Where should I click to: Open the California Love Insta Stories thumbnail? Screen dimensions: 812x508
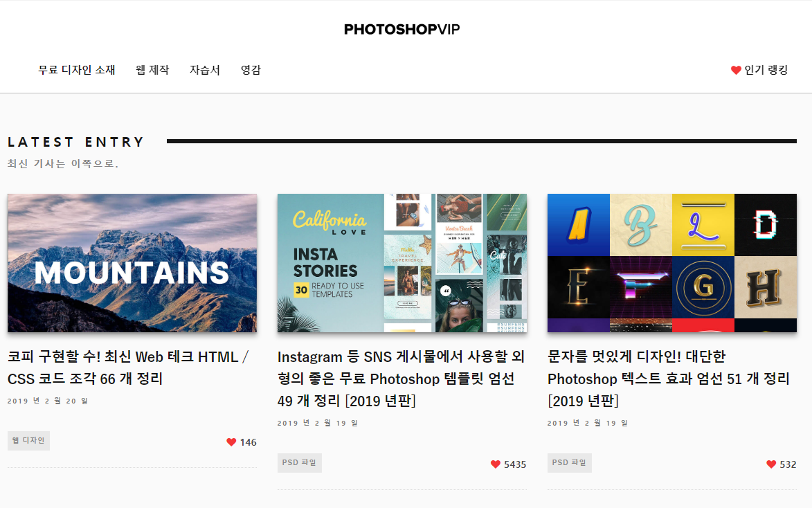coord(402,263)
